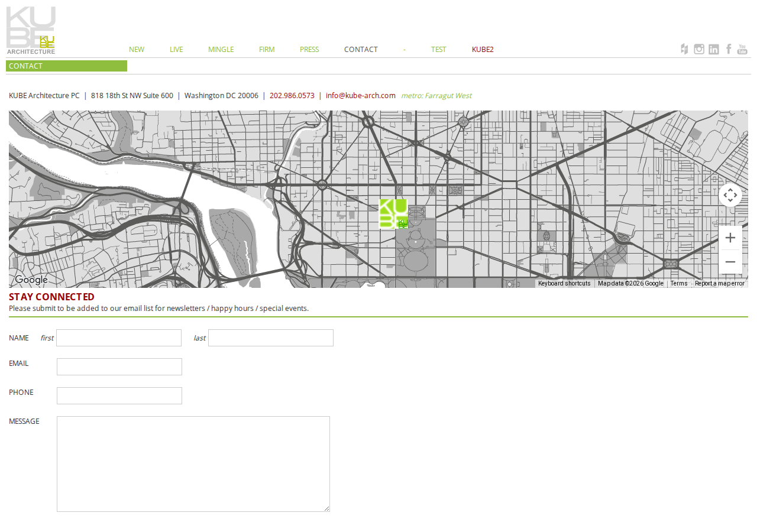The image size is (757, 532).
Task: Click into the MESSAGE textarea
Action: tap(193, 464)
